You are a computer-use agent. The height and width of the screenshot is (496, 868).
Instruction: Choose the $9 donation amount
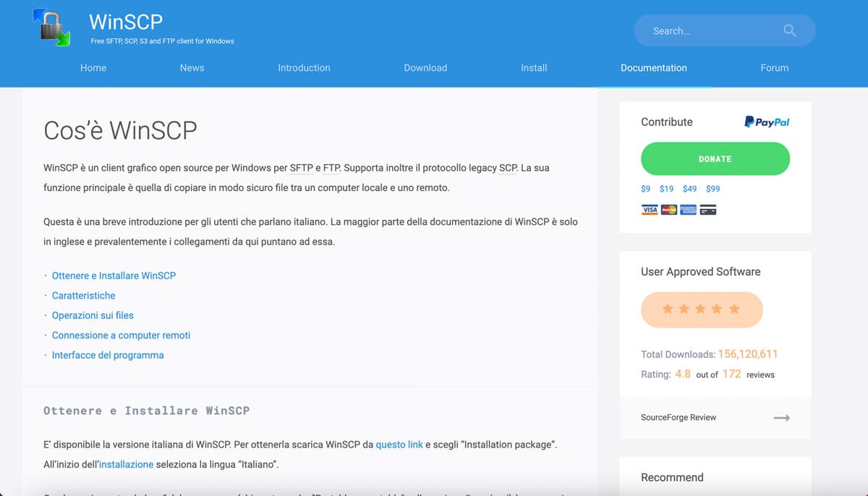click(x=645, y=189)
